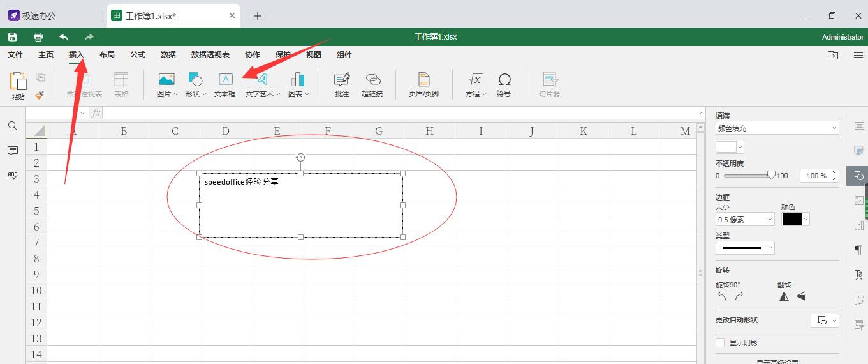The image size is (868, 364).
Task: Select column K header
Action: (x=583, y=131)
